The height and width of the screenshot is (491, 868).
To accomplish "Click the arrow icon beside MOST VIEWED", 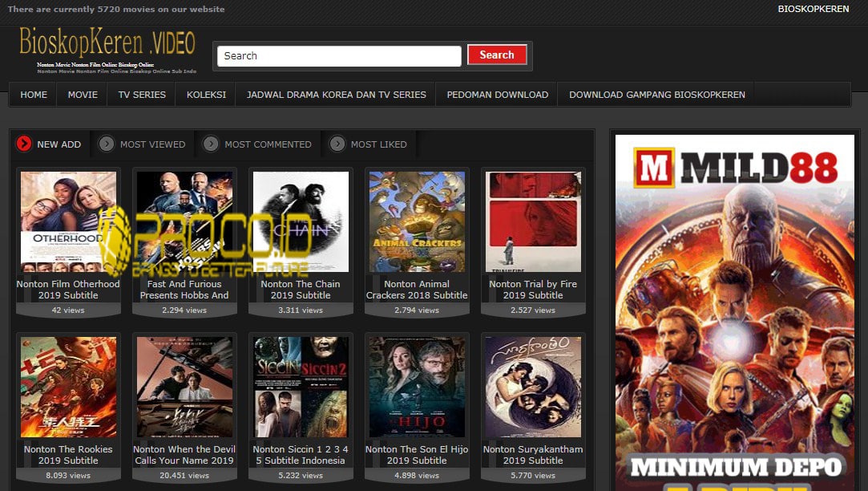I will click(106, 144).
